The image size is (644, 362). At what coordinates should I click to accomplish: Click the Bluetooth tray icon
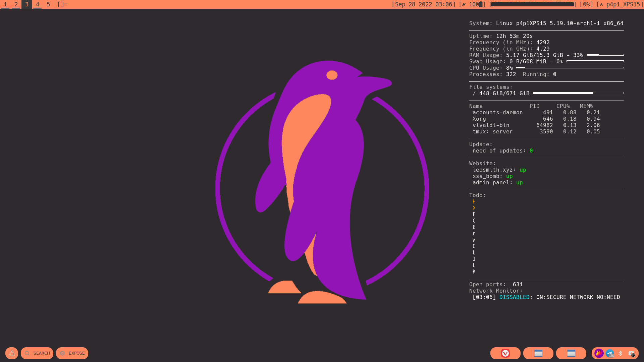[x=620, y=353]
